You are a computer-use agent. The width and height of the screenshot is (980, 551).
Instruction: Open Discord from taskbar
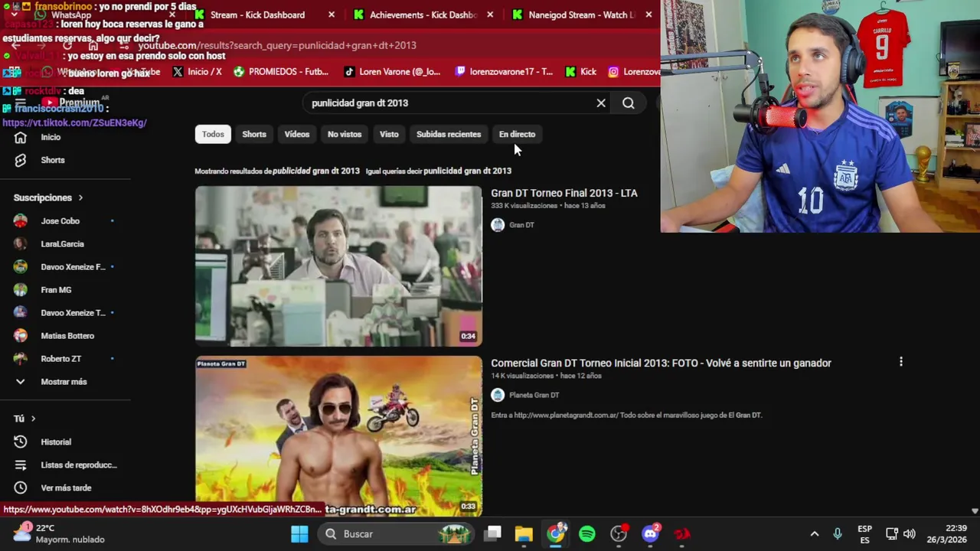(x=651, y=533)
